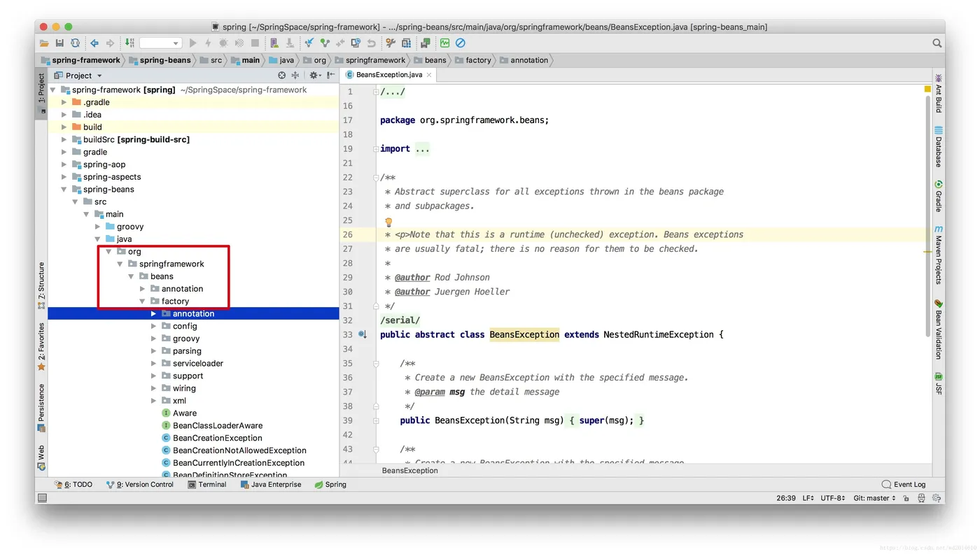The image size is (980, 554).
Task: Close the BeansException.java tab
Action: 429,75
